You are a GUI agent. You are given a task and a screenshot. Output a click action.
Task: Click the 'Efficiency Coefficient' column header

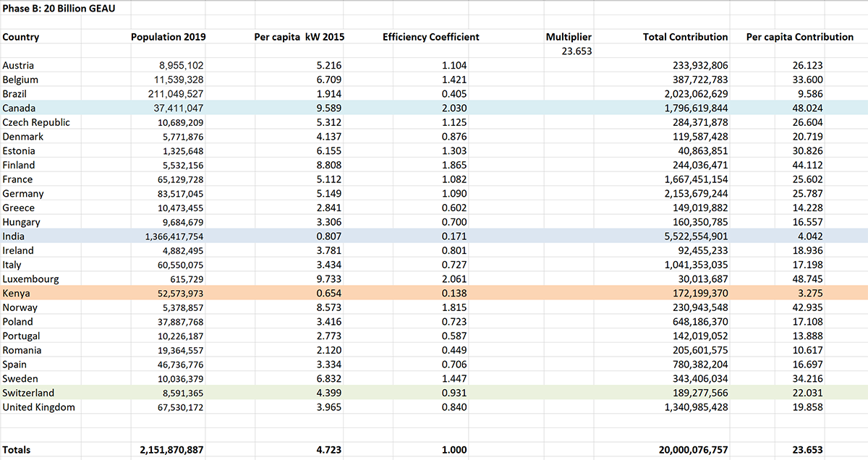pos(431,37)
